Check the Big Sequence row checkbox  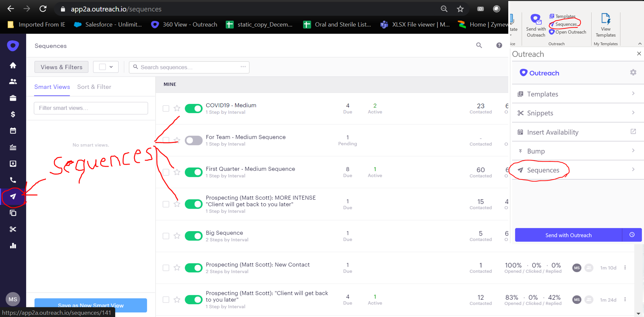(166, 236)
